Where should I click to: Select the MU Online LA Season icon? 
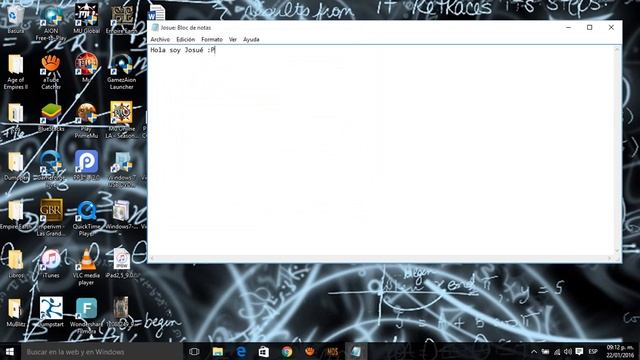pos(122,120)
